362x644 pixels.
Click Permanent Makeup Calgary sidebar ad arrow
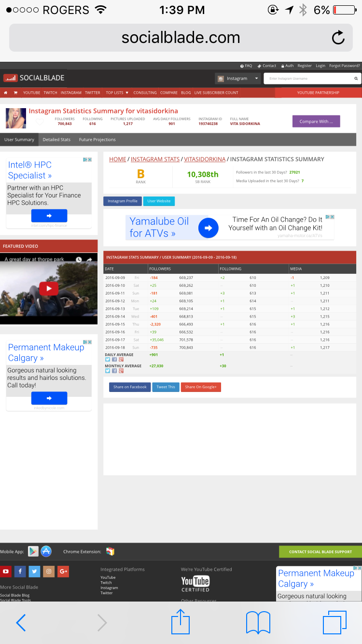tap(49, 398)
